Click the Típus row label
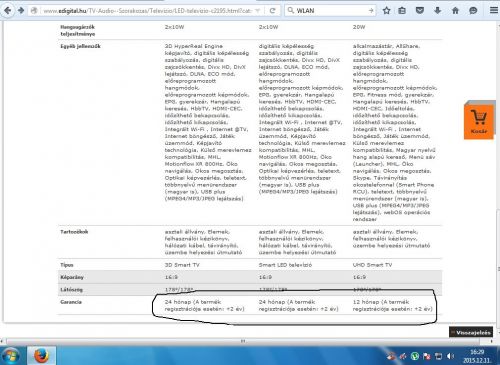 [x=67, y=265]
